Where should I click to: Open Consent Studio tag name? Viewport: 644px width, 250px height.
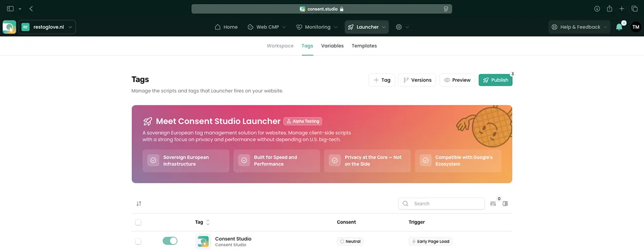[233, 239]
